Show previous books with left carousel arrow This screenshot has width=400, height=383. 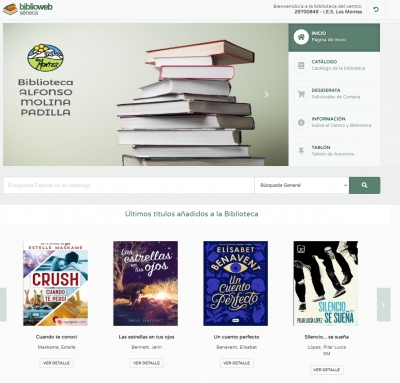click(2, 304)
